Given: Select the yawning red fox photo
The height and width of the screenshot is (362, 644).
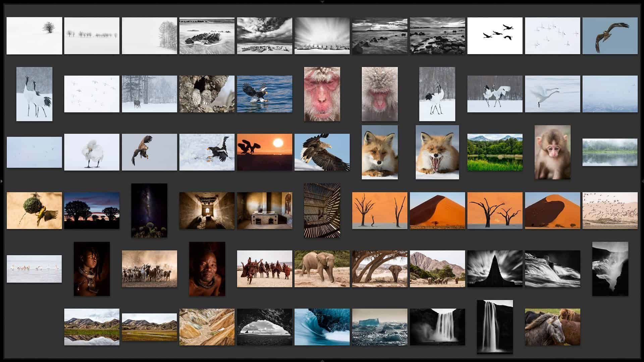Looking at the screenshot, I should point(437,152).
